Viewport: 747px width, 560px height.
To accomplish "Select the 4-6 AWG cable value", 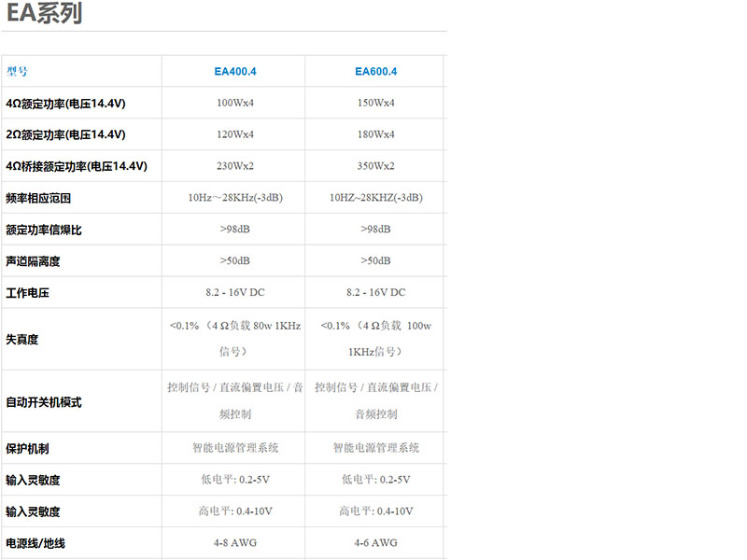I will click(x=375, y=543).
